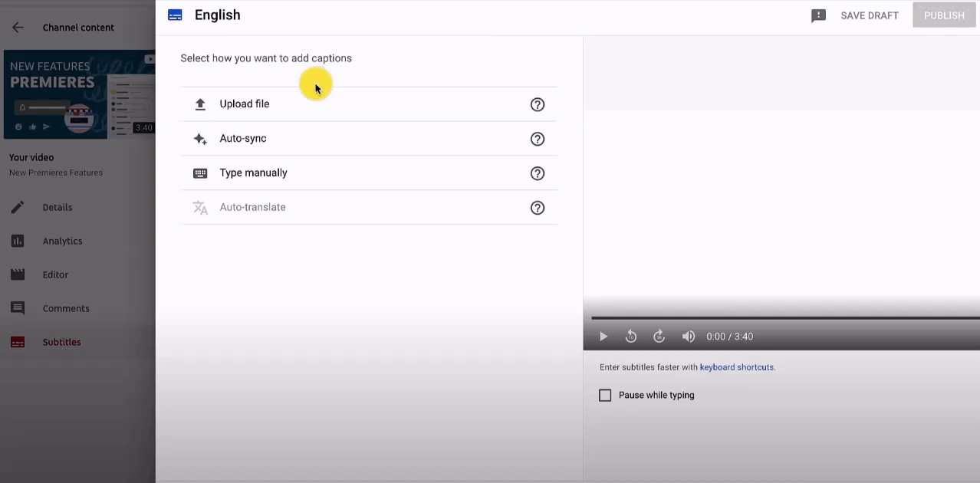This screenshot has height=483, width=980.
Task: Skip forward ten seconds in video
Action: click(659, 337)
